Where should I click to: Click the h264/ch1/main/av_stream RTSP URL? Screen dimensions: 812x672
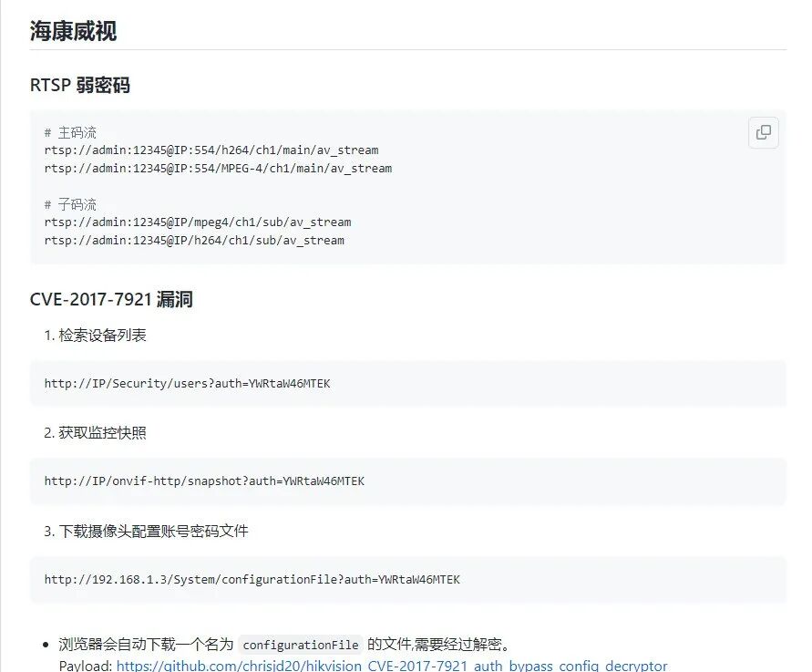point(211,150)
